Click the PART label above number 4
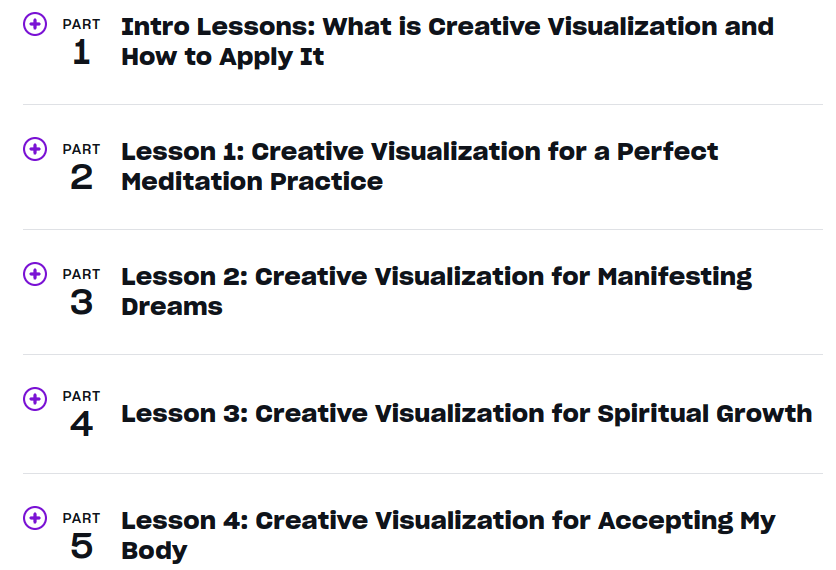The width and height of the screenshot is (836, 570). click(81, 396)
